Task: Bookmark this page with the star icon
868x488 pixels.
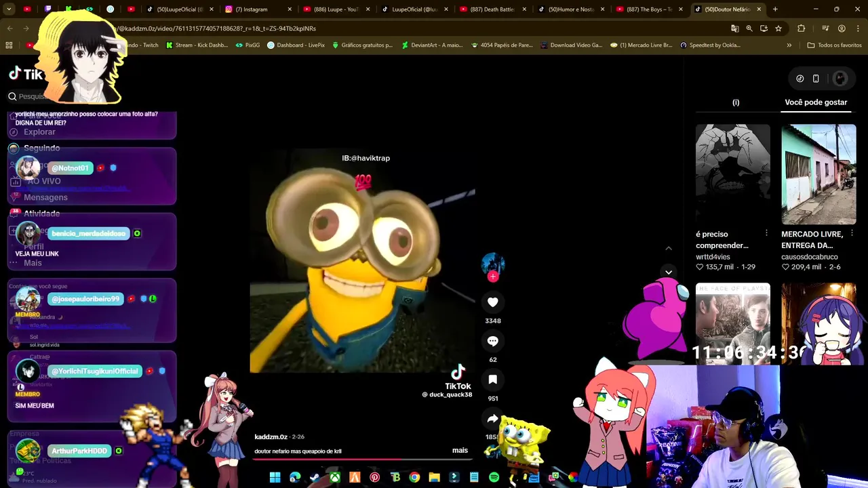Action: (x=778, y=28)
